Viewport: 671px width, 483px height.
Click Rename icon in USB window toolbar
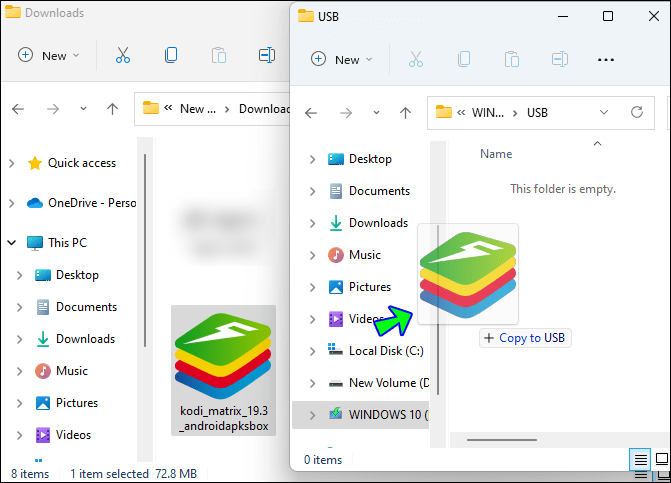click(560, 59)
